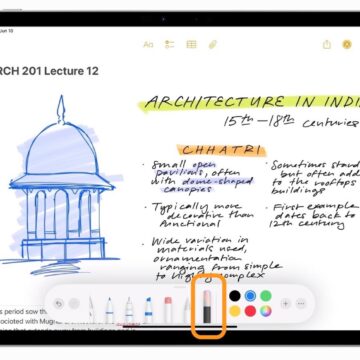Open the markup toolbar ellipsis menu
The image size is (360, 360).
coord(301,304)
